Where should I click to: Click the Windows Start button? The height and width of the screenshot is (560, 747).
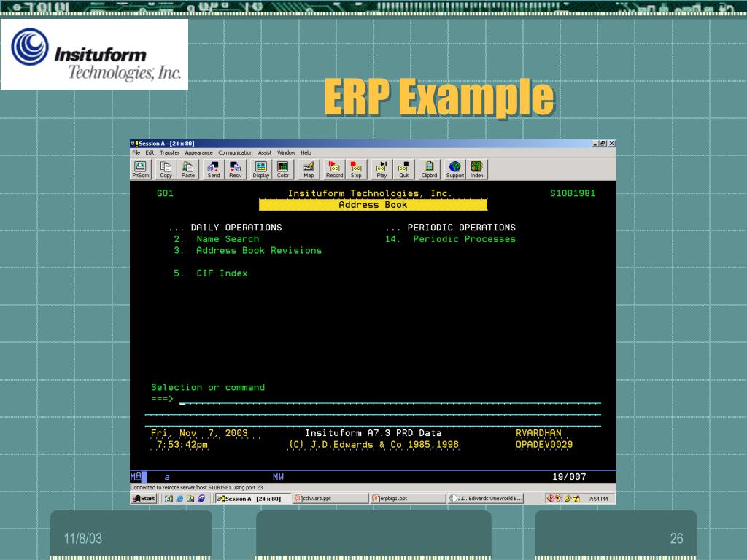click(144, 498)
